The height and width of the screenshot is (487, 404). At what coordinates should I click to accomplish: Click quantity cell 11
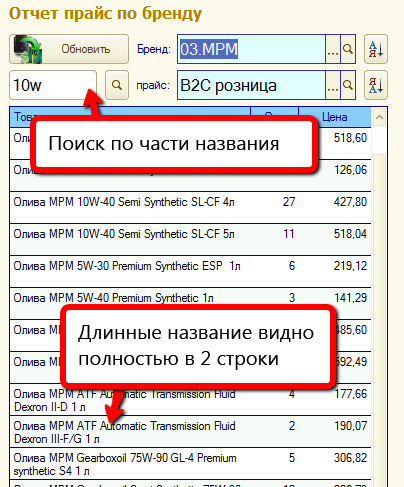pos(289,234)
